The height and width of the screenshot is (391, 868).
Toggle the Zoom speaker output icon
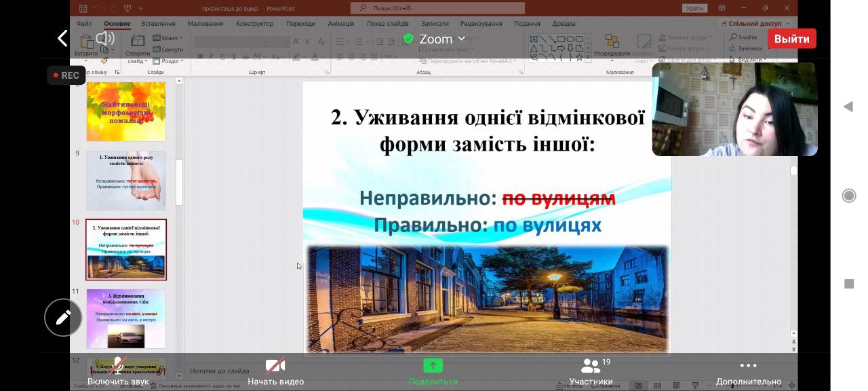click(x=105, y=39)
